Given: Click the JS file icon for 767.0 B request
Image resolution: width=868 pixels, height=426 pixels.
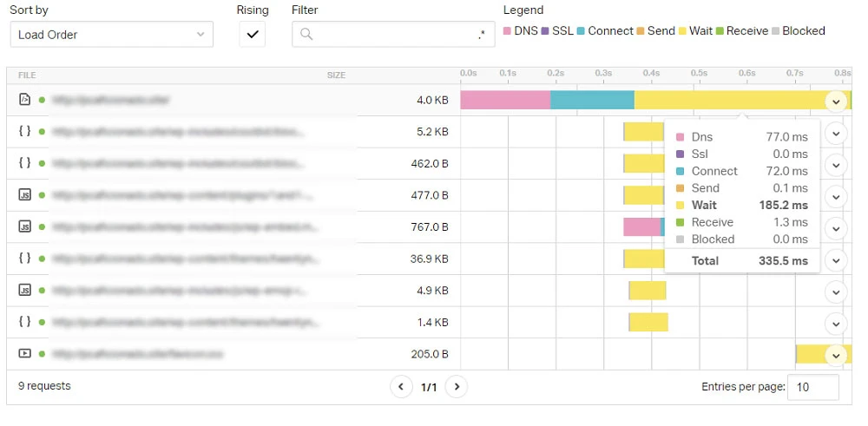Looking at the screenshot, I should tap(24, 226).
